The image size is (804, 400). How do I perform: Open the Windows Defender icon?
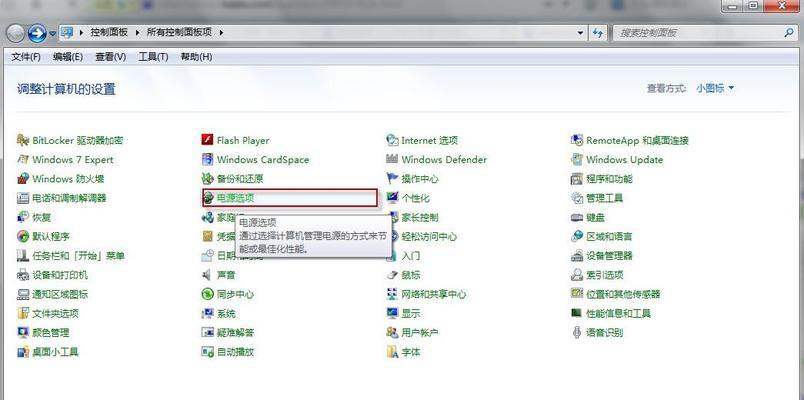pos(392,159)
